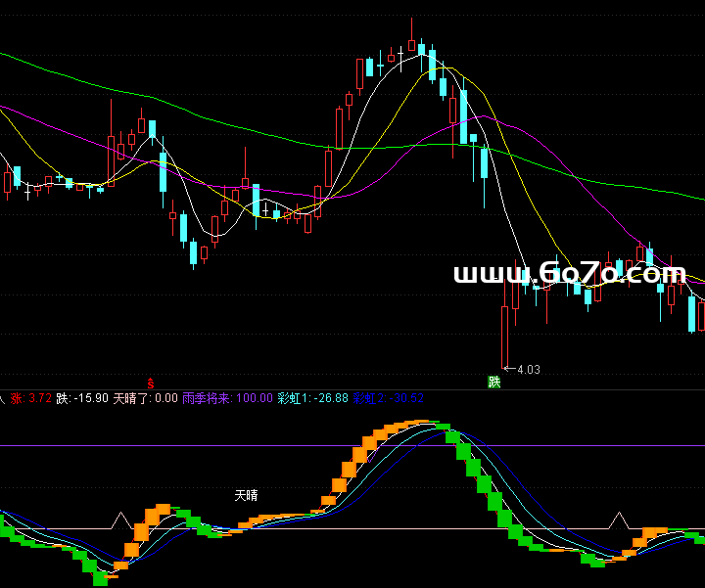This screenshot has height=588, width=705.
Task: Click the 天晴了: 0.00 indicator label
Action: coord(145,398)
